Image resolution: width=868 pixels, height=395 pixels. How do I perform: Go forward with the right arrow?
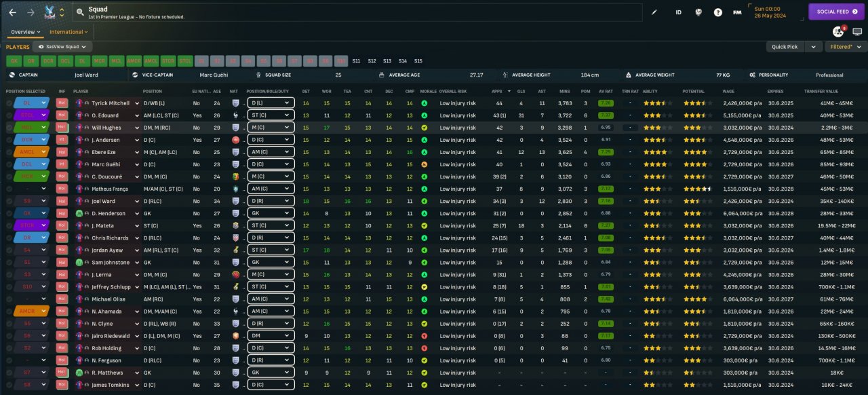(x=31, y=12)
